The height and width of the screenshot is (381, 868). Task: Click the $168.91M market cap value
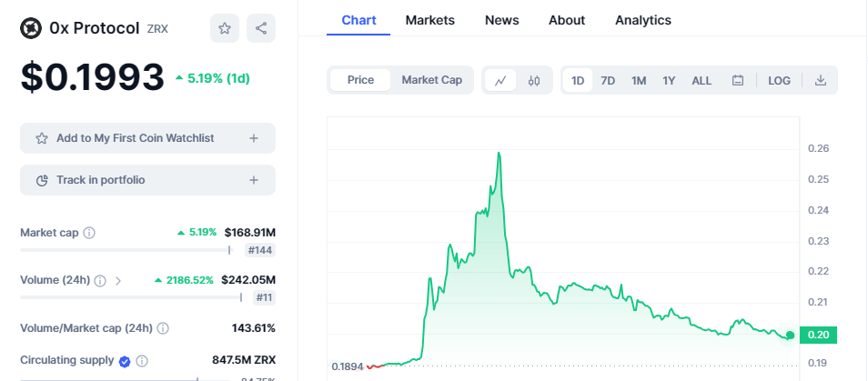click(249, 233)
